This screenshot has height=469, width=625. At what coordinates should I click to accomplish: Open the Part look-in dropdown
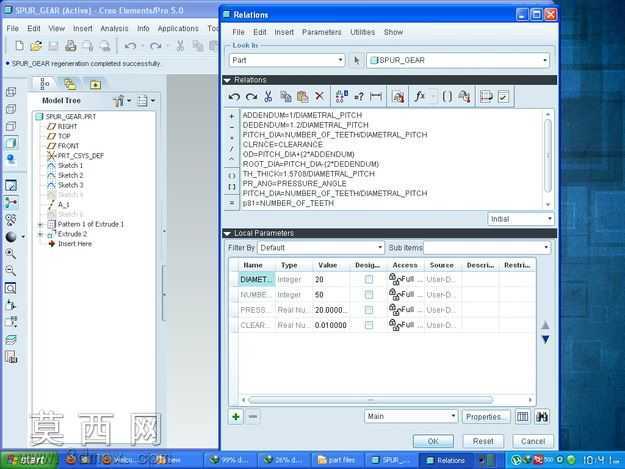(287, 60)
